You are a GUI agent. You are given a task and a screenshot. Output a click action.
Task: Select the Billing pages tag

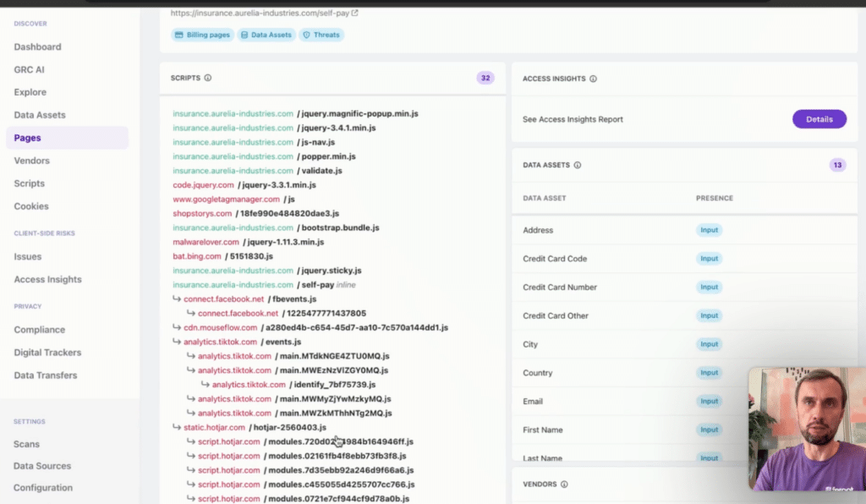point(203,35)
